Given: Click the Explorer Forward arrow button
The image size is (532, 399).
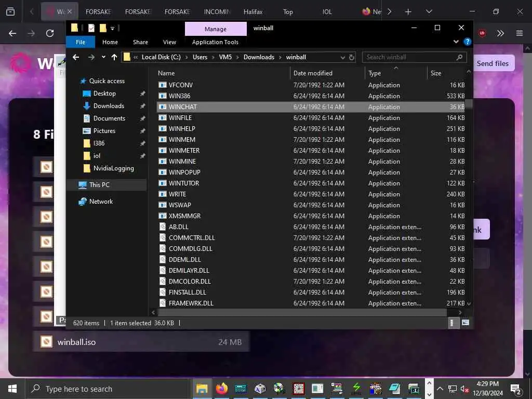Looking at the screenshot, I should (x=91, y=57).
